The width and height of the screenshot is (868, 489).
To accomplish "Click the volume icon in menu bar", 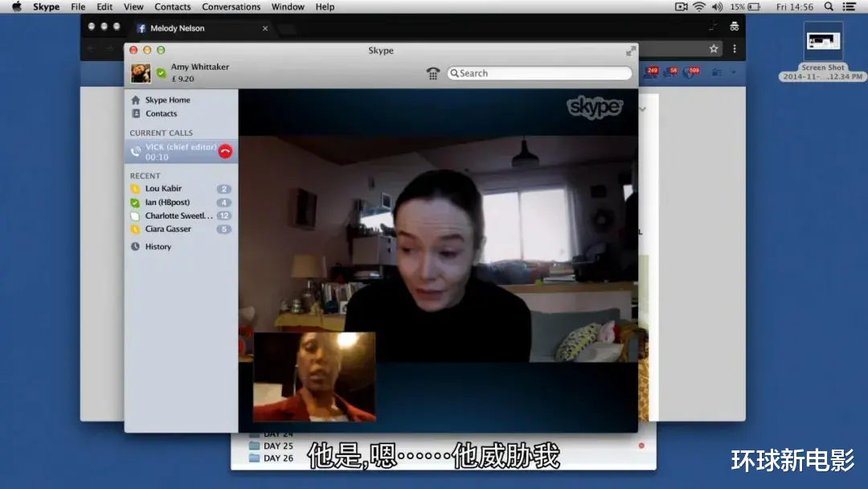I will (717, 6).
